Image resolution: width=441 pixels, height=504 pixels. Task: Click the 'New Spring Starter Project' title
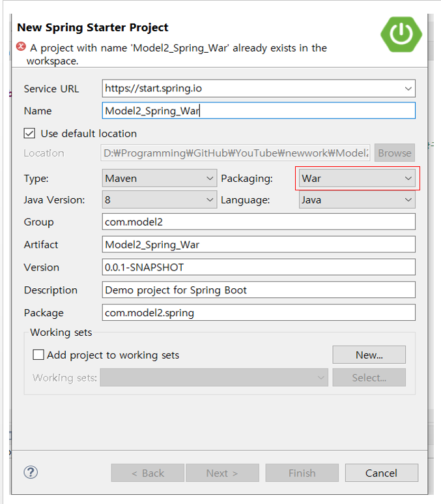pyautogui.click(x=92, y=27)
